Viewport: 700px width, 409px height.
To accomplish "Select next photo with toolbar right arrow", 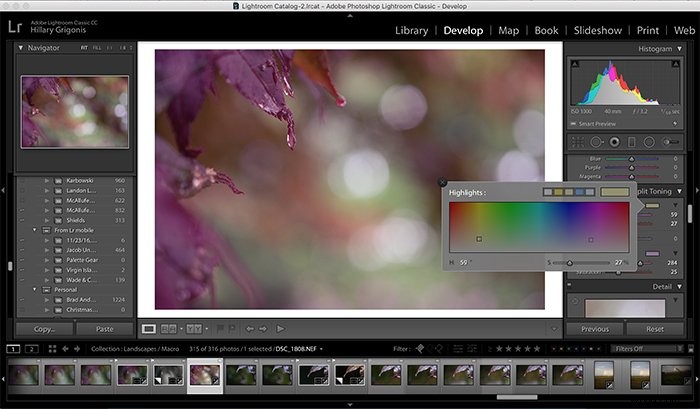I will [x=263, y=329].
